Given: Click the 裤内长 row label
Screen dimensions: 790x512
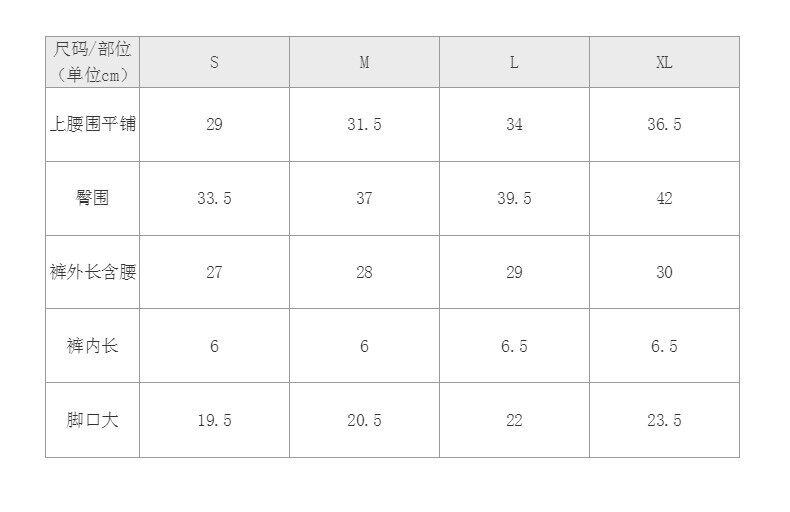Looking at the screenshot, I should coord(92,346).
